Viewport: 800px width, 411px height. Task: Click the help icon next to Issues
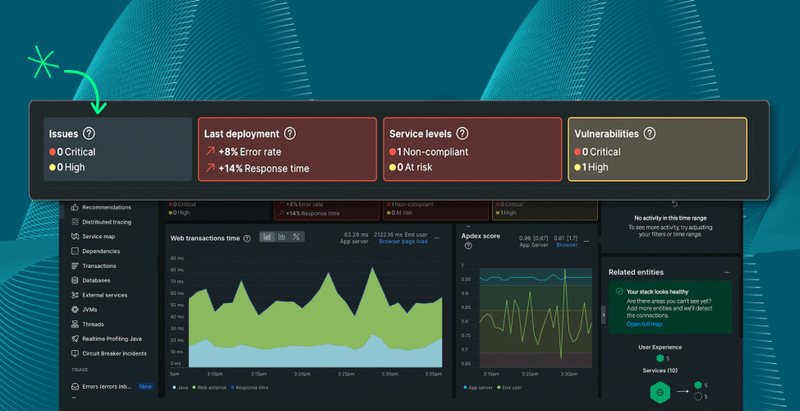tap(89, 133)
